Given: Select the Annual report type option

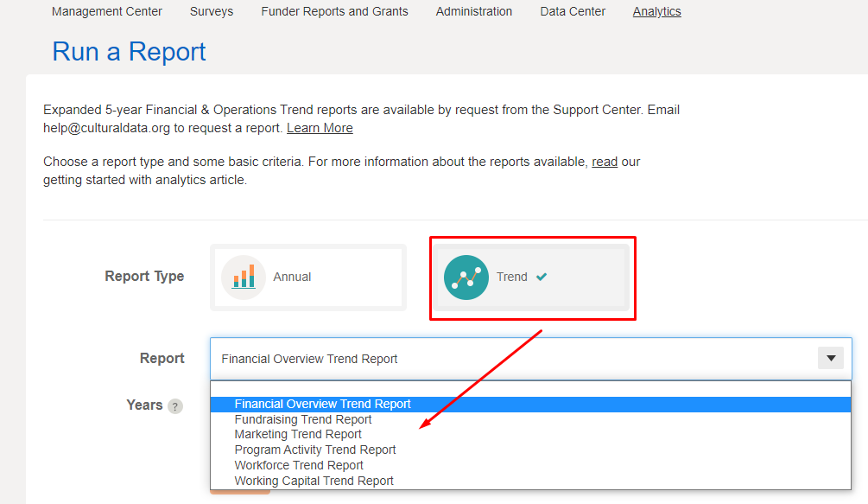Looking at the screenshot, I should [x=307, y=277].
